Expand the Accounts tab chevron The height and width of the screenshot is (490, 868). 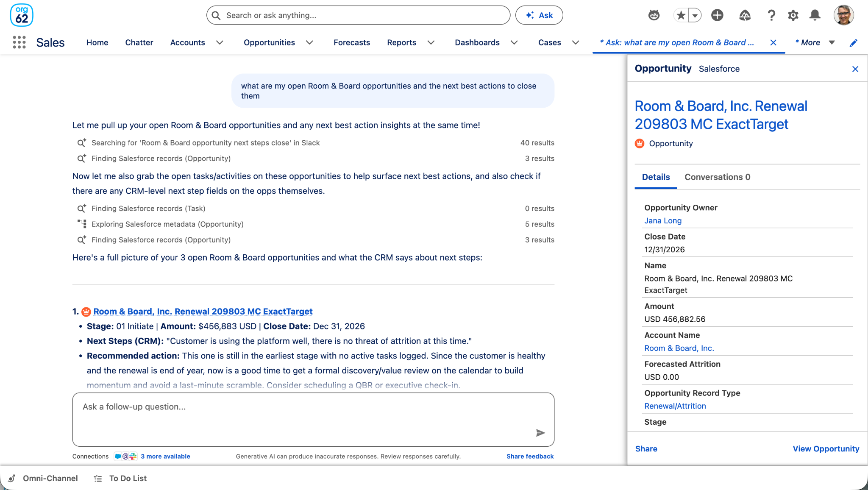pyautogui.click(x=220, y=42)
